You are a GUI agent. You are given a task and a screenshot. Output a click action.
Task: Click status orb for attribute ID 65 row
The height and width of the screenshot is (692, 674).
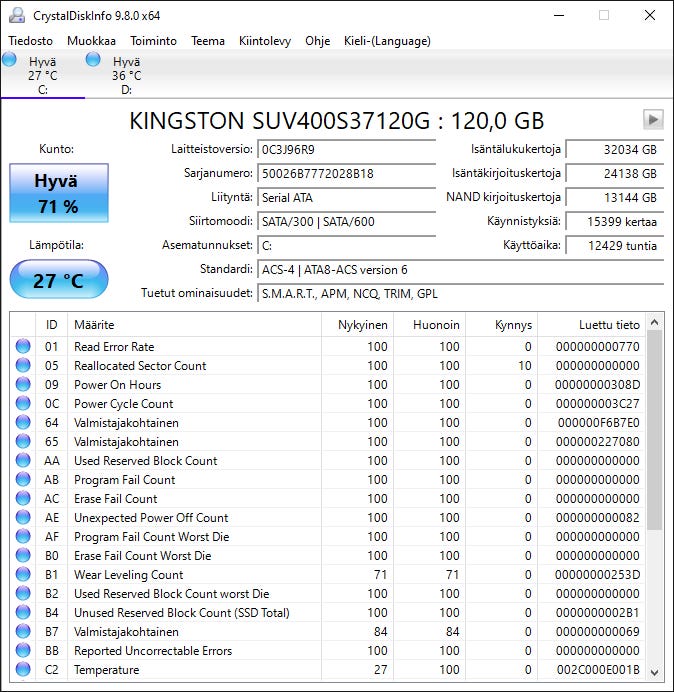23,441
